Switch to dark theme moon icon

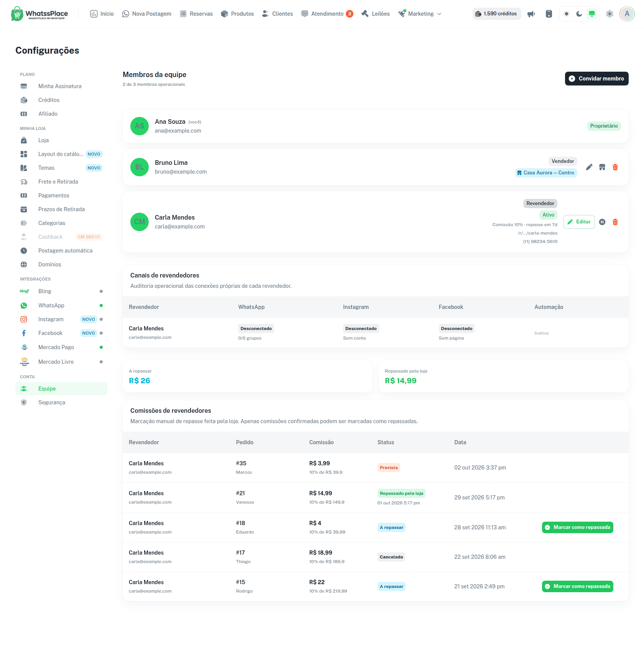point(579,14)
